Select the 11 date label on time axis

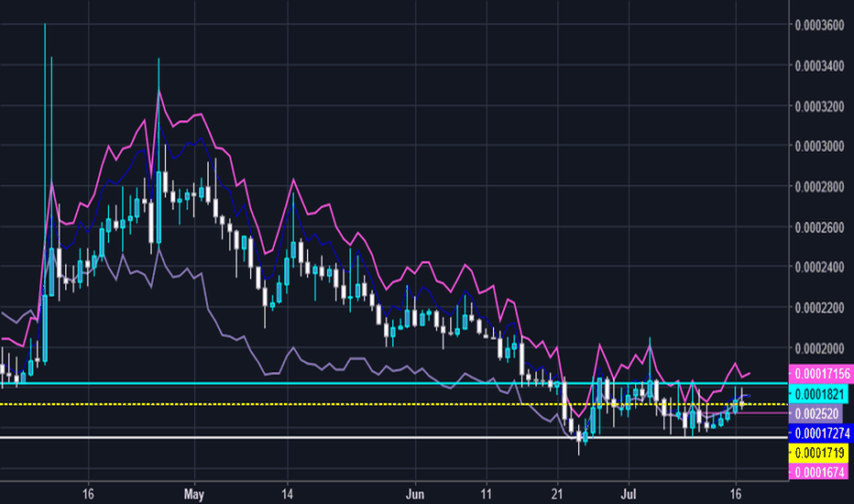tap(486, 495)
